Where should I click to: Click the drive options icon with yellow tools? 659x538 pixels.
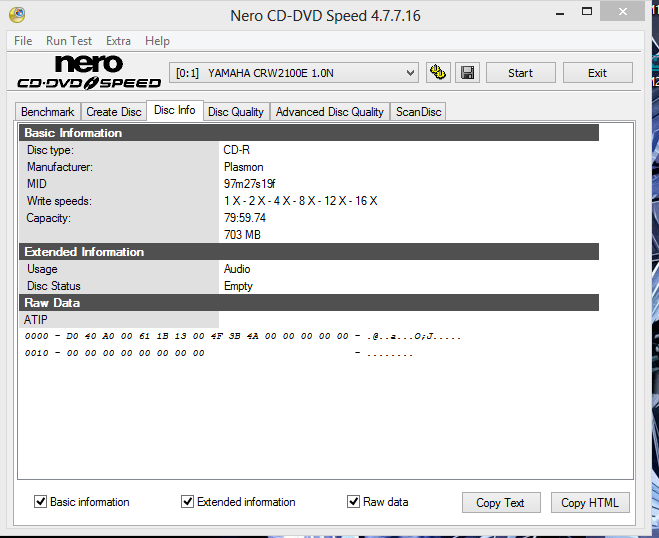point(438,73)
